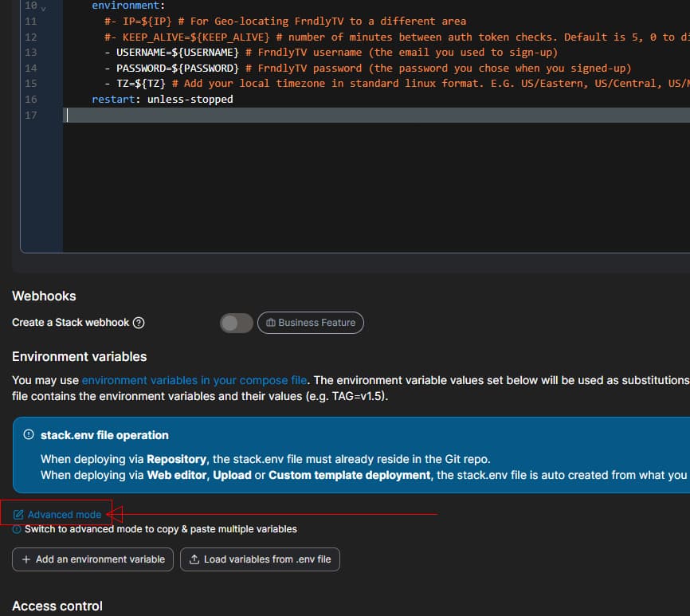The image size is (690, 616).
Task: Click the plus icon on Add environment variable
Action: coord(26,559)
